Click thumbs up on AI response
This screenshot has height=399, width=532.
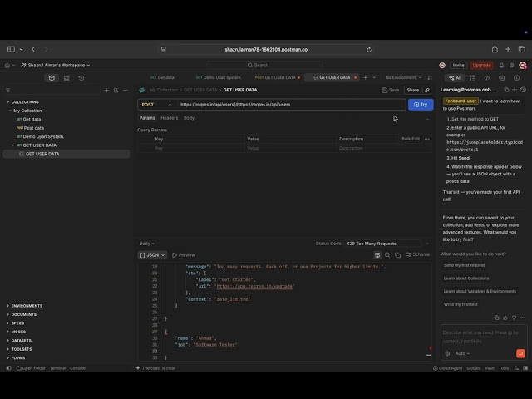[505, 318]
